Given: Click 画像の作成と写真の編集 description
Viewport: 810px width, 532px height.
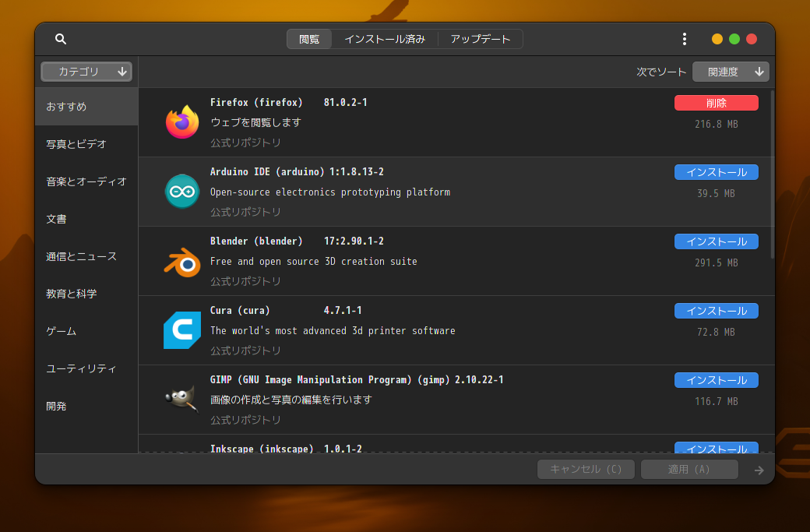Looking at the screenshot, I should [x=291, y=400].
